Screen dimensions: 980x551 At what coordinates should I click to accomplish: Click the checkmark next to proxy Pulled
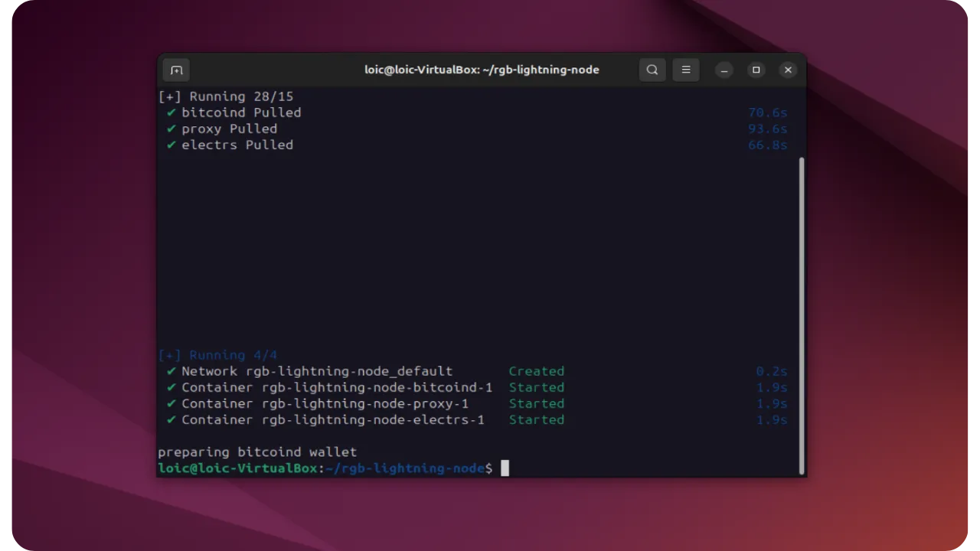[x=171, y=129]
